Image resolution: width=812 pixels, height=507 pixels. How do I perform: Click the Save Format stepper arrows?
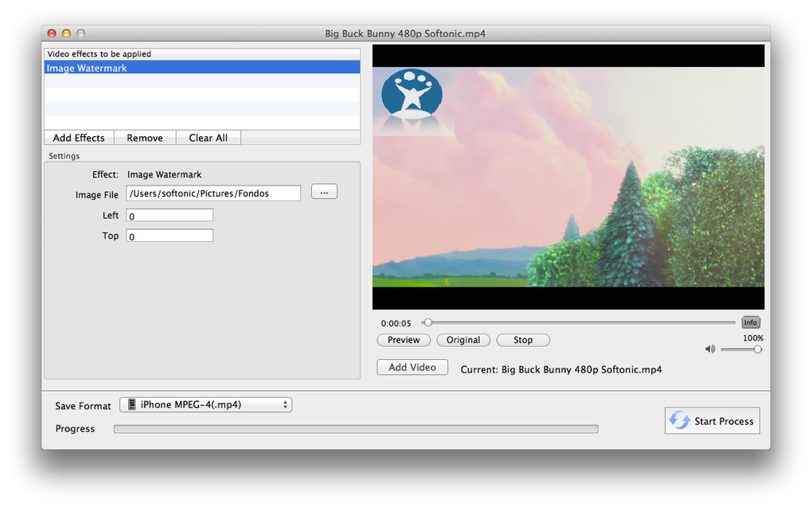pos(285,405)
